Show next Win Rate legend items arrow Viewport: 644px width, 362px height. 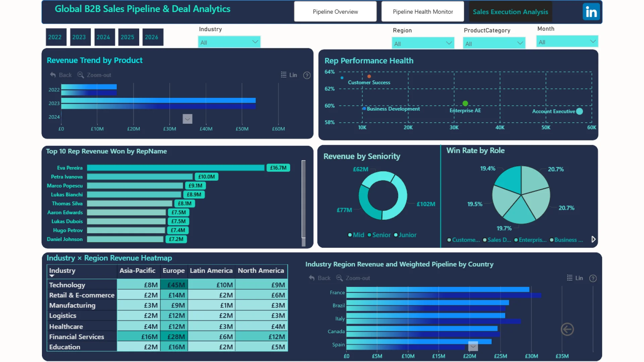coord(593,239)
